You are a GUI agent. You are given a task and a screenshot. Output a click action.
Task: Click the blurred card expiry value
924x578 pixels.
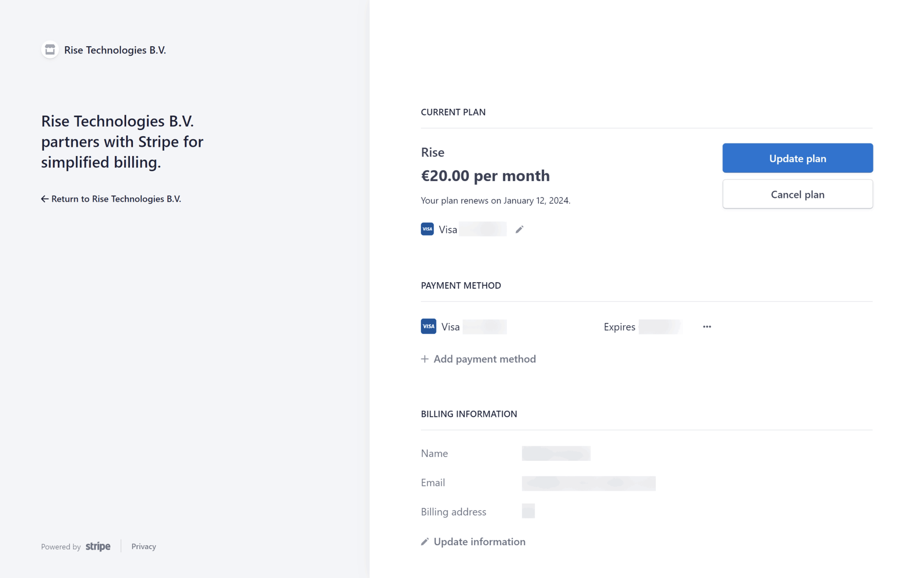[660, 327]
